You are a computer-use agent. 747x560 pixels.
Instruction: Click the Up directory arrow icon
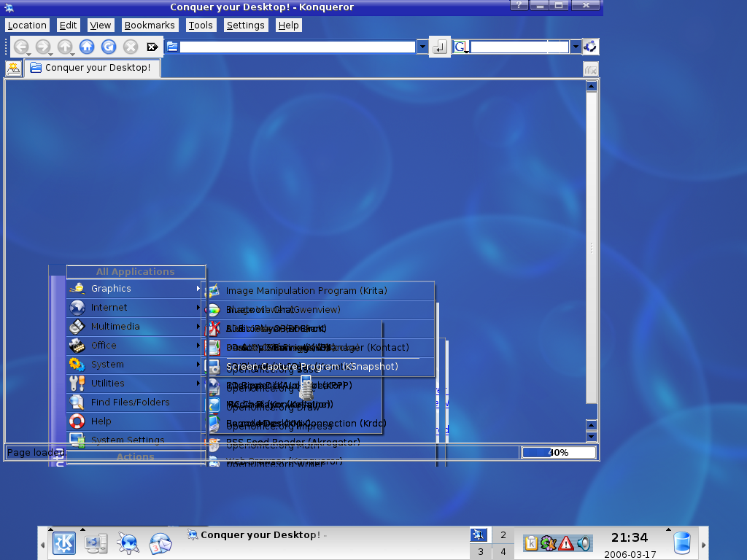pos(65,47)
